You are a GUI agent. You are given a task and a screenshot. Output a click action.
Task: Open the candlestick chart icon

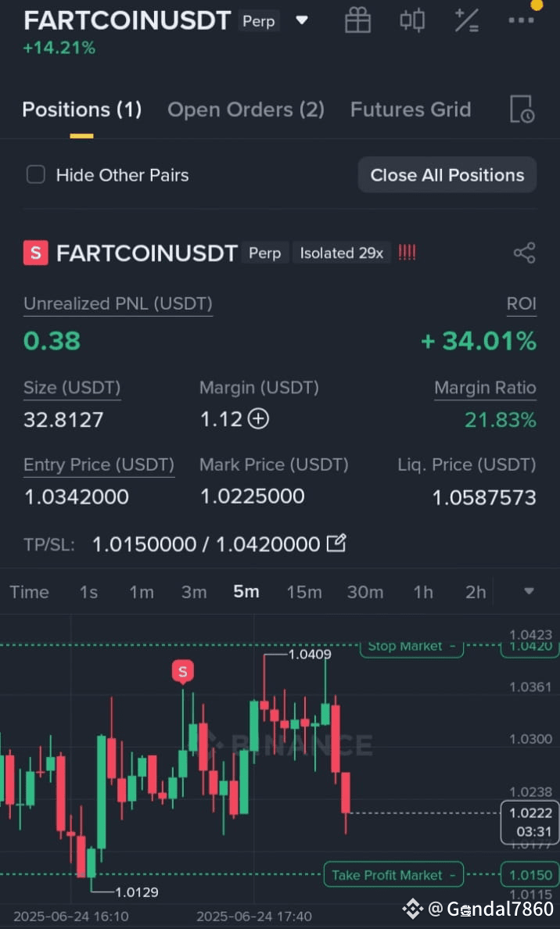point(412,20)
